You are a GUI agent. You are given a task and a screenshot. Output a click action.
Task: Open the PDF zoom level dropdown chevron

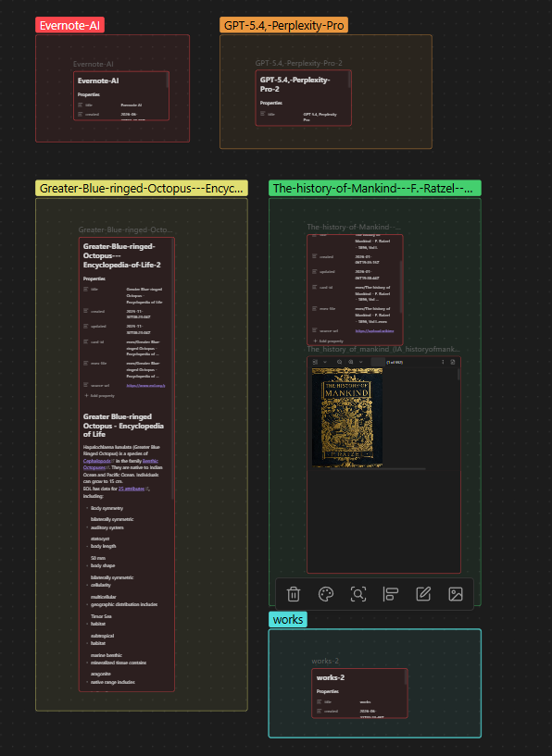click(x=360, y=362)
